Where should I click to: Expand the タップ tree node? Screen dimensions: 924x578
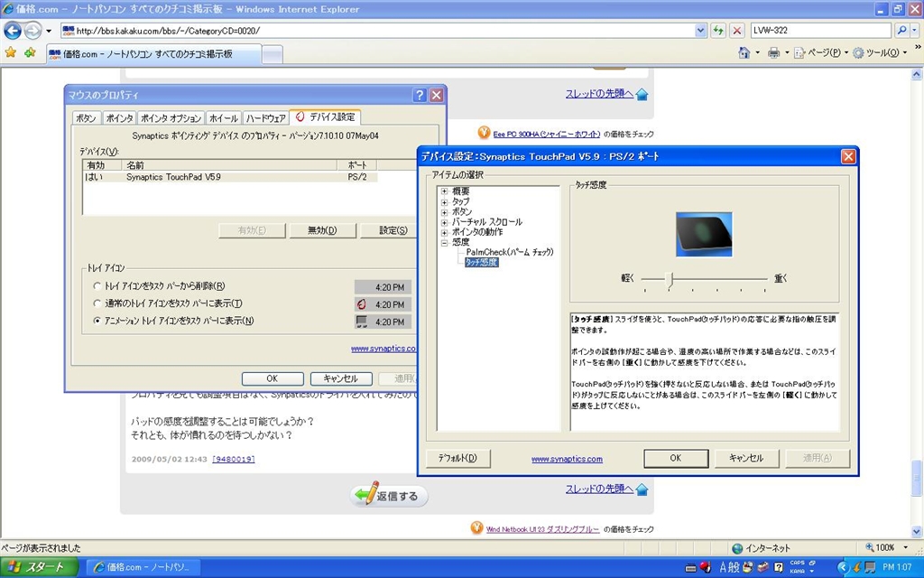[x=444, y=201]
